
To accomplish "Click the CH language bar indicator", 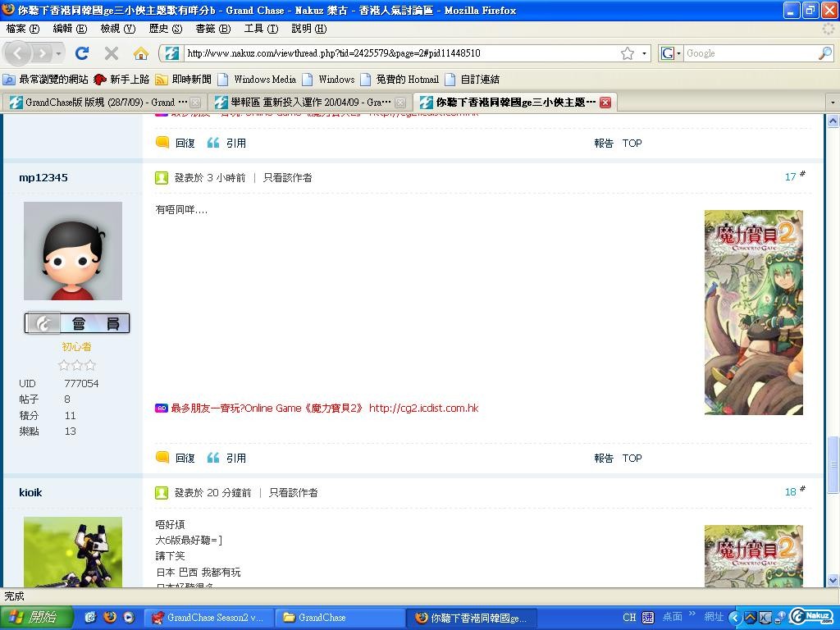I will click(629, 618).
